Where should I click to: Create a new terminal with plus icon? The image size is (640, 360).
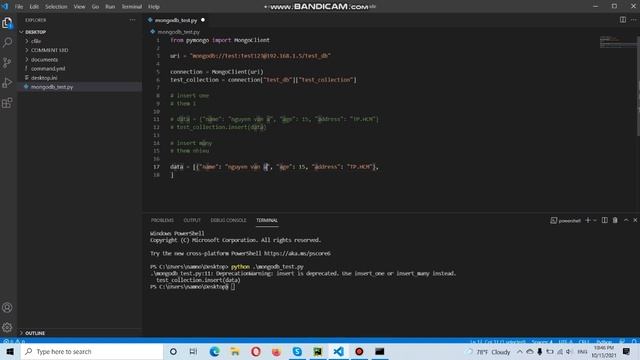588,220
